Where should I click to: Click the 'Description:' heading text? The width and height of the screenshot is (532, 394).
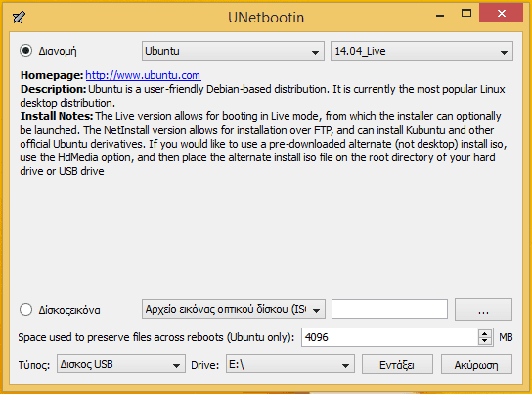pyautogui.click(x=54, y=89)
